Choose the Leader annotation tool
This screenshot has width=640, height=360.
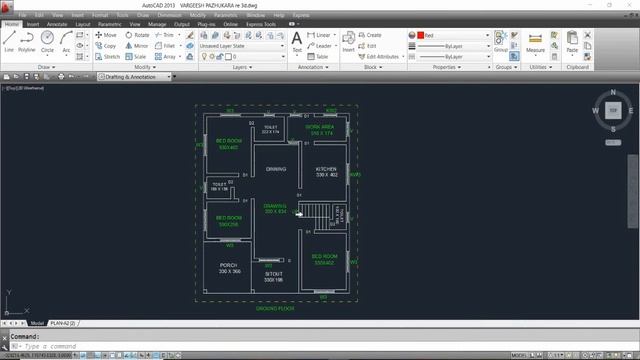point(320,46)
